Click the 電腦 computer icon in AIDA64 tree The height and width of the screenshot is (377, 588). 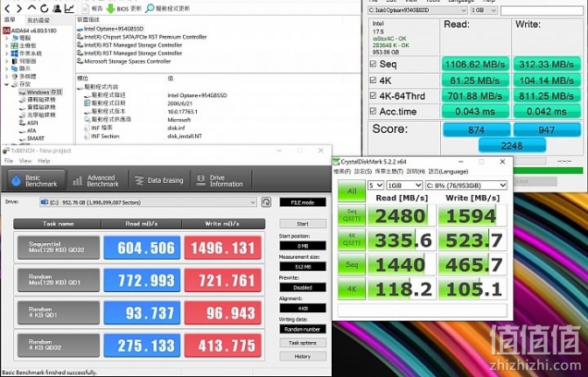coord(15,38)
